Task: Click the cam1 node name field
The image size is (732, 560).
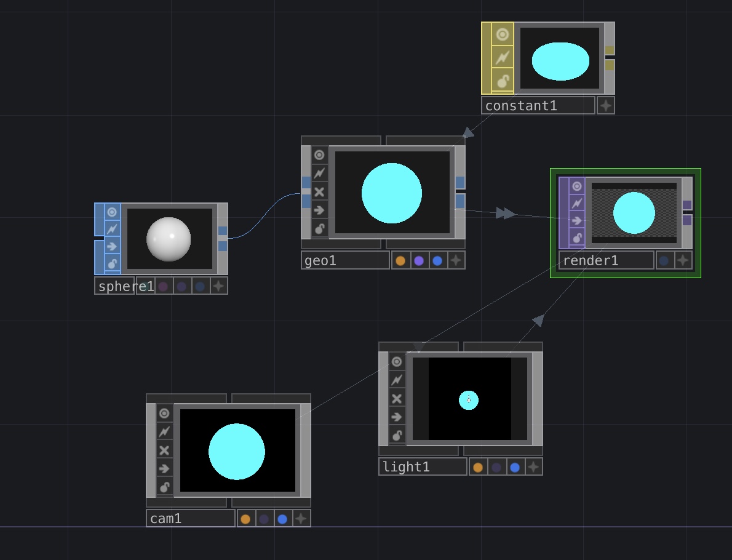Action: (191, 519)
